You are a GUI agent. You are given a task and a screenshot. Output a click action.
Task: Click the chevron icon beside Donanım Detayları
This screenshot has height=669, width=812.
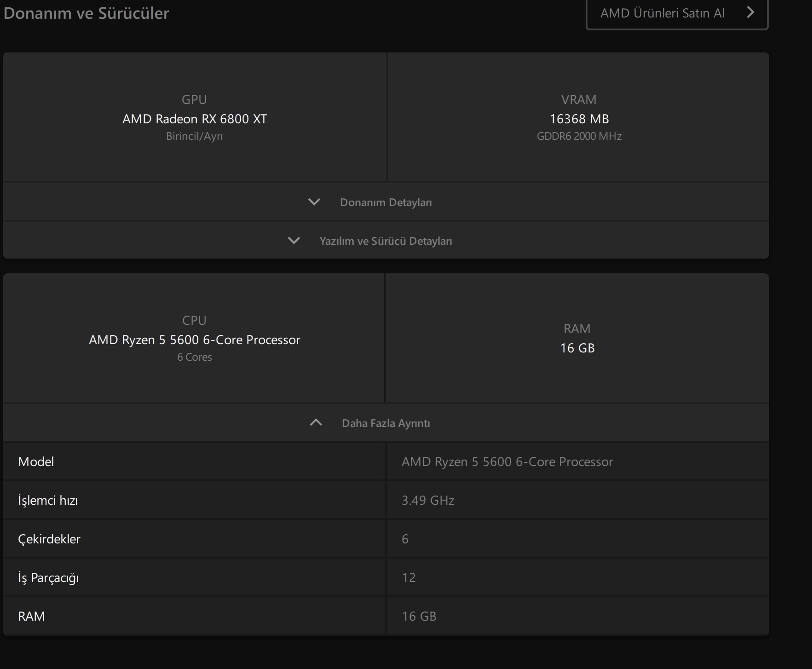pos(314,202)
